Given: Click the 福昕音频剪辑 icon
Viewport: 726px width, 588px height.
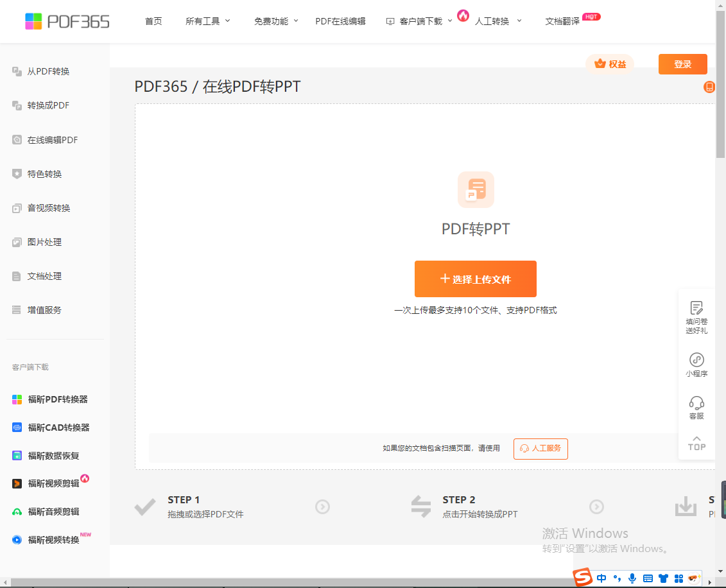Looking at the screenshot, I should coord(17,512).
